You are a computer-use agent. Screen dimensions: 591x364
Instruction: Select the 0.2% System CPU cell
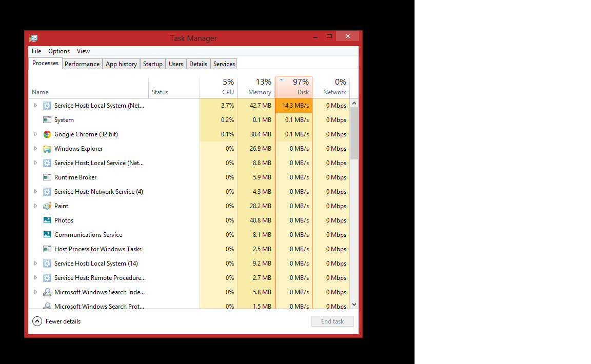(x=219, y=120)
